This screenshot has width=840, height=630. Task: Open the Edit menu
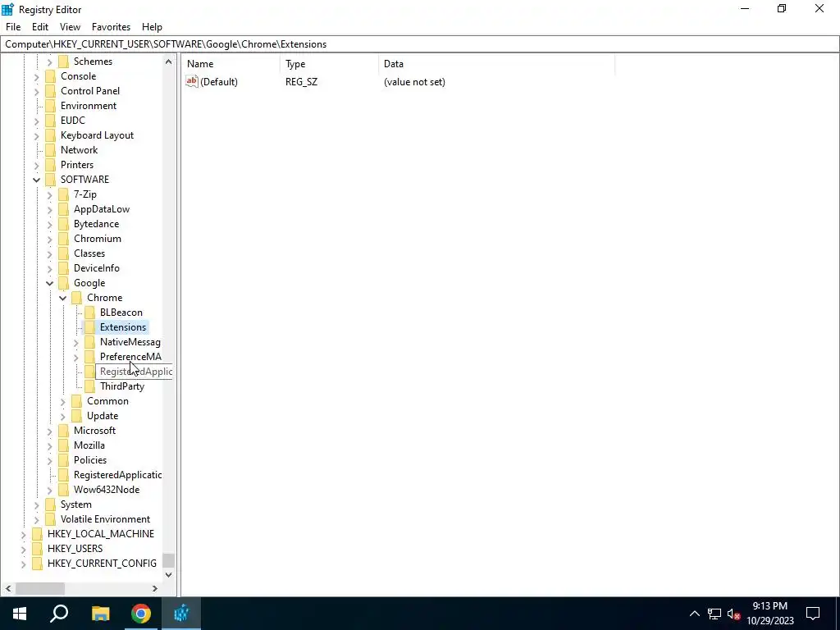[x=40, y=27]
